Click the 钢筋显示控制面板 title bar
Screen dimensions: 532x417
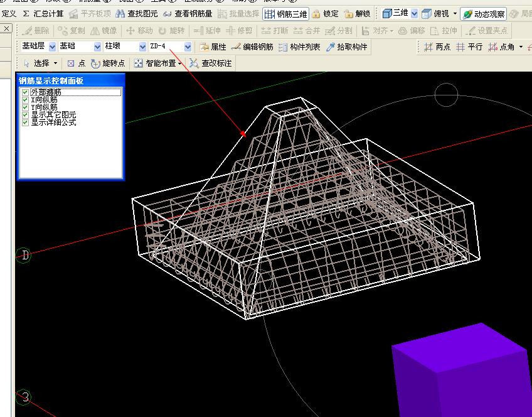pos(71,80)
